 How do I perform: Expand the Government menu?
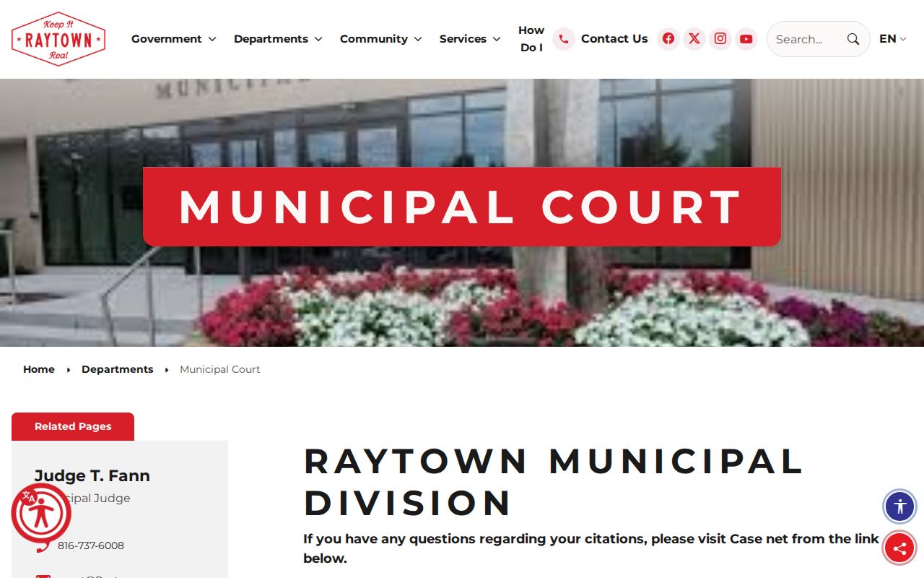(173, 39)
